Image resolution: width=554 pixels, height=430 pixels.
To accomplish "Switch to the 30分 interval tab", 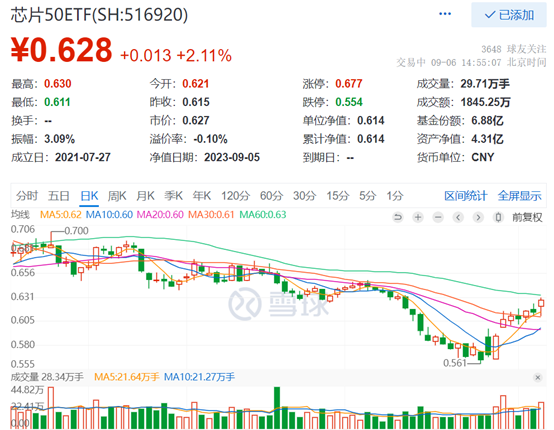I will (305, 195).
